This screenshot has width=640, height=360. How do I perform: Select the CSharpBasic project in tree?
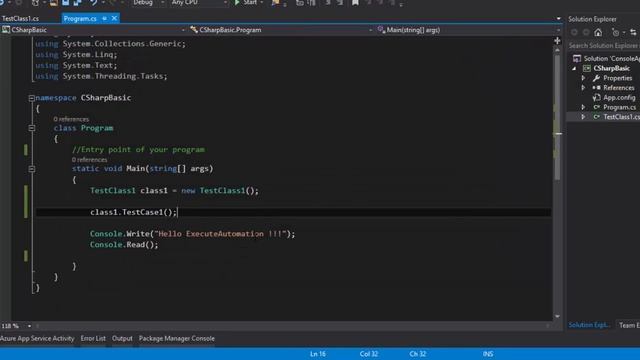click(x=611, y=68)
